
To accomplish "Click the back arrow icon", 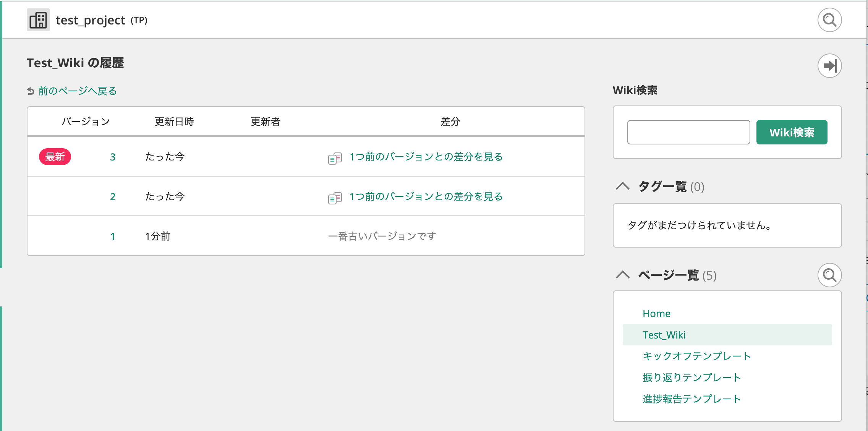I will 31,91.
